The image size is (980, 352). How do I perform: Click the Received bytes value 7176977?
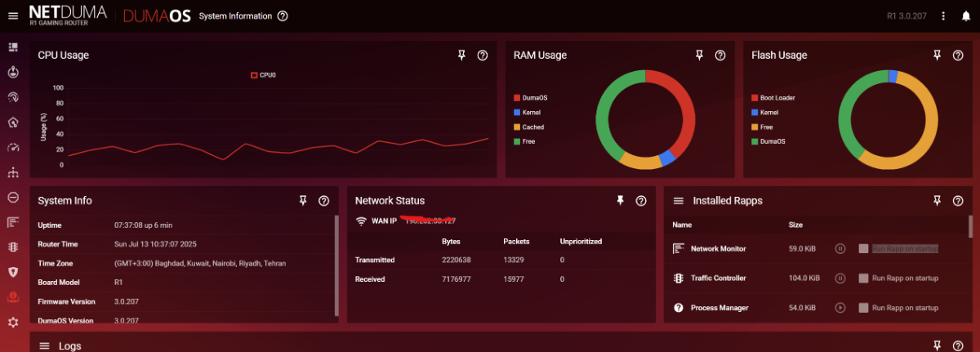coord(457,279)
